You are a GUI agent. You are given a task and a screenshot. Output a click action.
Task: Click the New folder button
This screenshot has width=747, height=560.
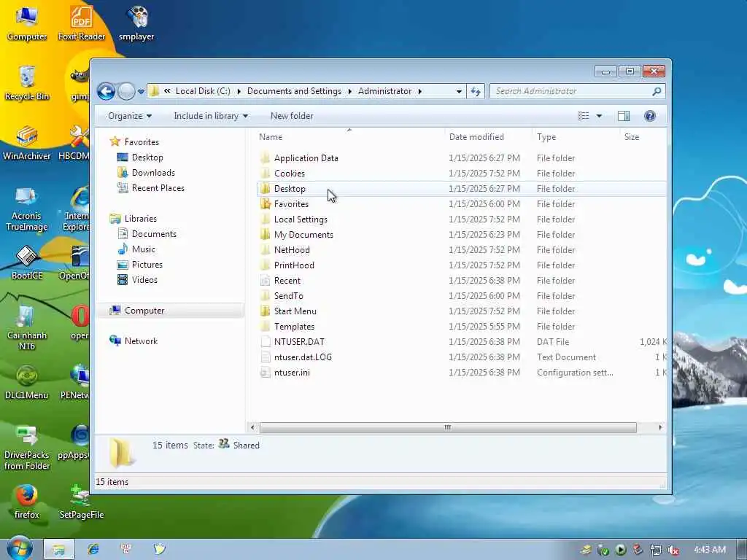click(292, 116)
